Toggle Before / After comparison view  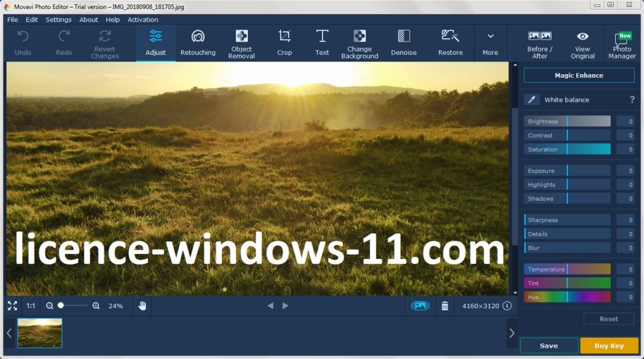540,43
